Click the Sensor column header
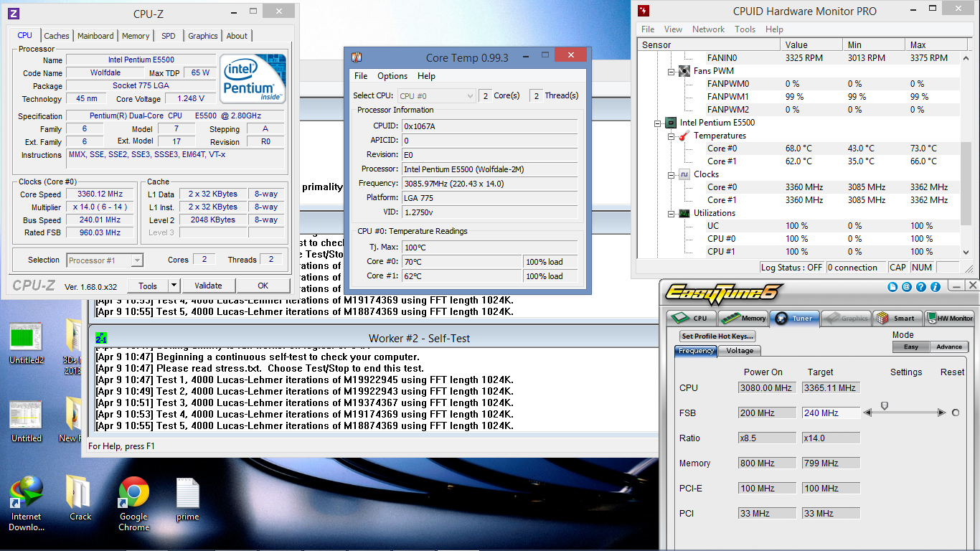Image resolution: width=980 pixels, height=551 pixels. (709, 44)
